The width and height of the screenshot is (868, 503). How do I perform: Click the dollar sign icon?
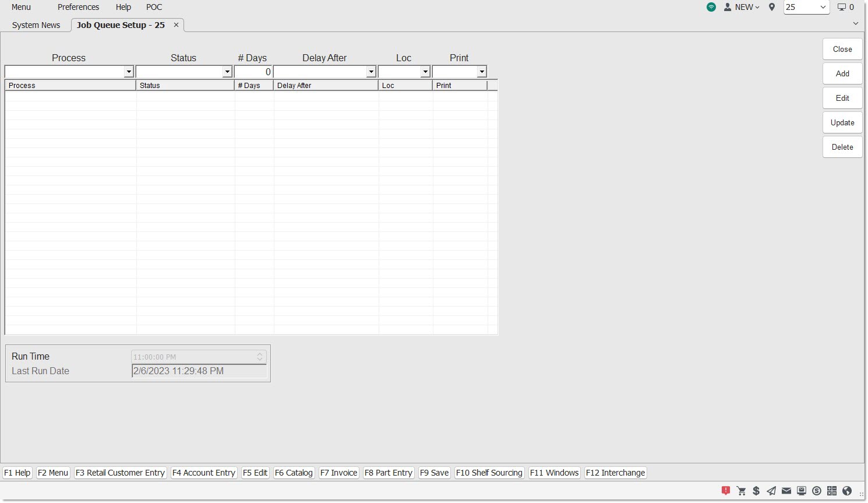click(756, 491)
